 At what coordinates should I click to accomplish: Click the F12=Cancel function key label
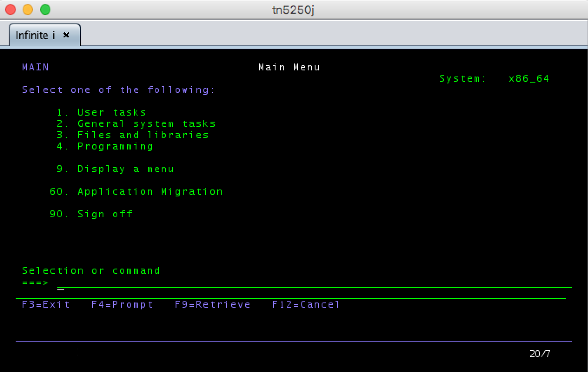click(306, 305)
